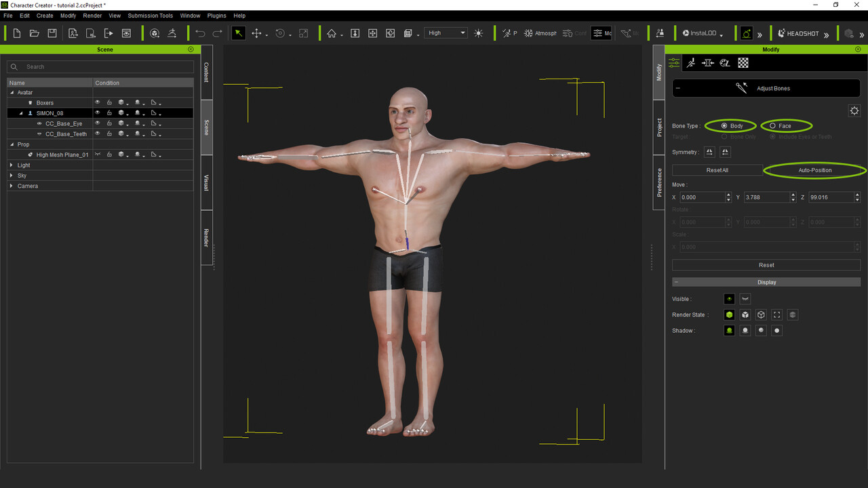
Task: Expand the Sky tree group
Action: pyautogui.click(x=12, y=176)
